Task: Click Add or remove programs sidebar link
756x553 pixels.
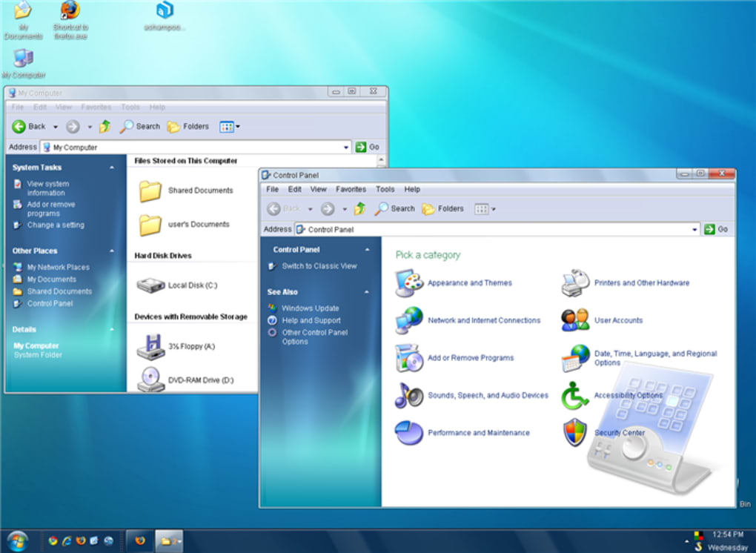Action: (51, 209)
